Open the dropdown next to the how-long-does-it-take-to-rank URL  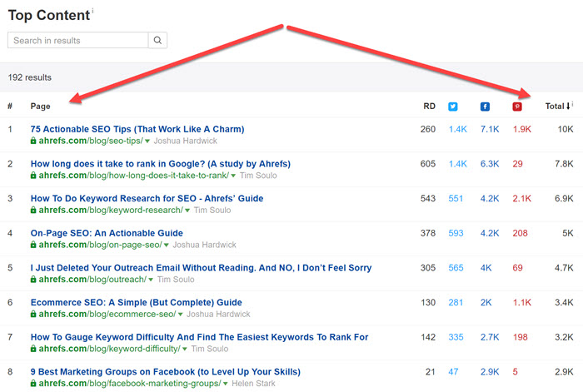point(232,176)
